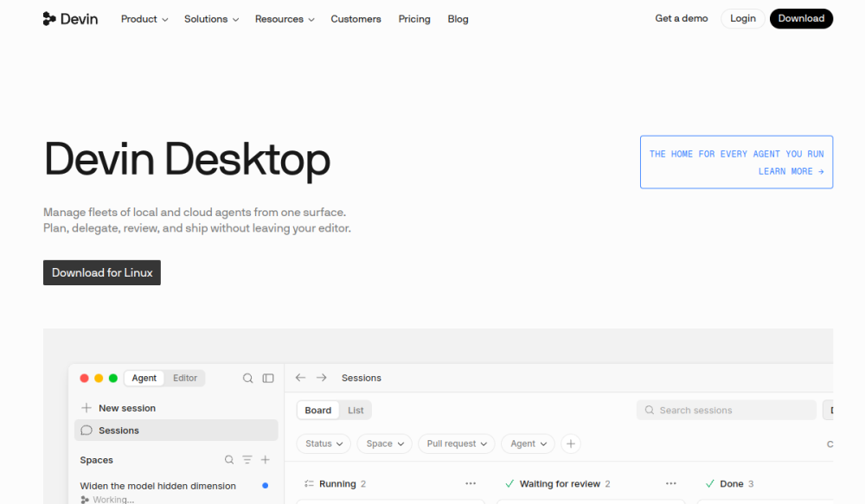The height and width of the screenshot is (504, 865).
Task: Click the Waiting for review checkmark icon
Action: (x=509, y=483)
